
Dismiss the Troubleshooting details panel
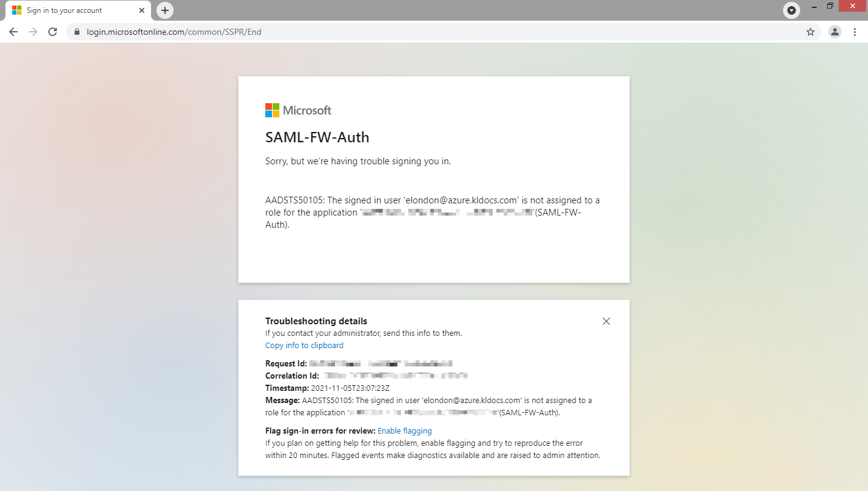606,321
